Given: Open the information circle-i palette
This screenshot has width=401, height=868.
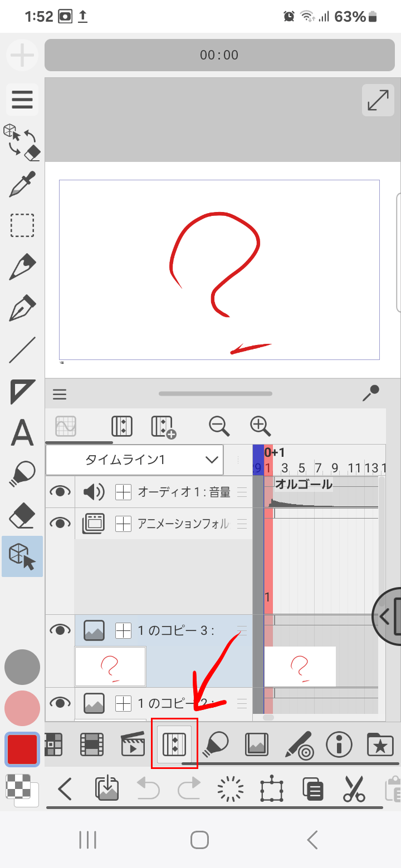Looking at the screenshot, I should [x=339, y=744].
